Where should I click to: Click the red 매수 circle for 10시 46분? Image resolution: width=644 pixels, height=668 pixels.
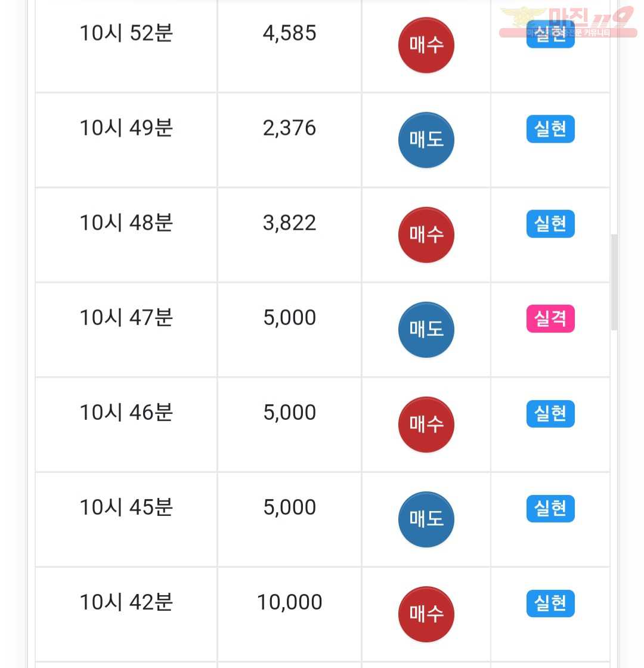tap(426, 425)
